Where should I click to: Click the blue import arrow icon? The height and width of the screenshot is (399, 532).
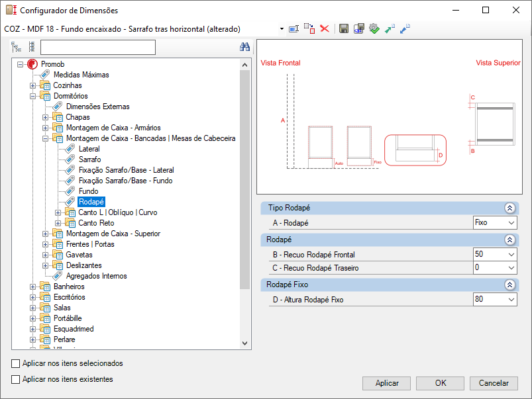pyautogui.click(x=405, y=29)
